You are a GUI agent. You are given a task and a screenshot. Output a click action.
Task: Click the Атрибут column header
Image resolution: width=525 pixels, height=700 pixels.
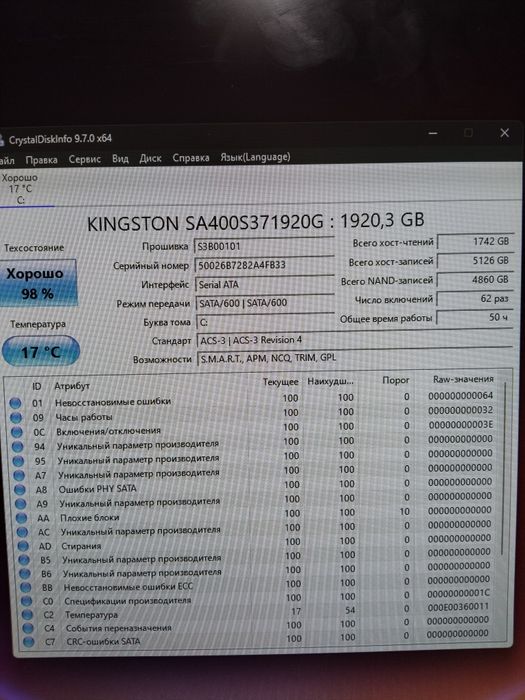pos(72,386)
